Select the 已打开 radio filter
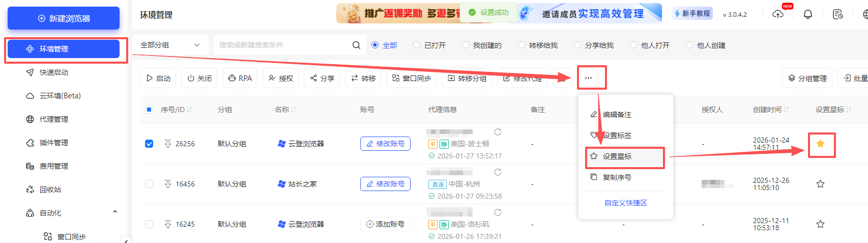868x243 pixels. click(x=430, y=45)
